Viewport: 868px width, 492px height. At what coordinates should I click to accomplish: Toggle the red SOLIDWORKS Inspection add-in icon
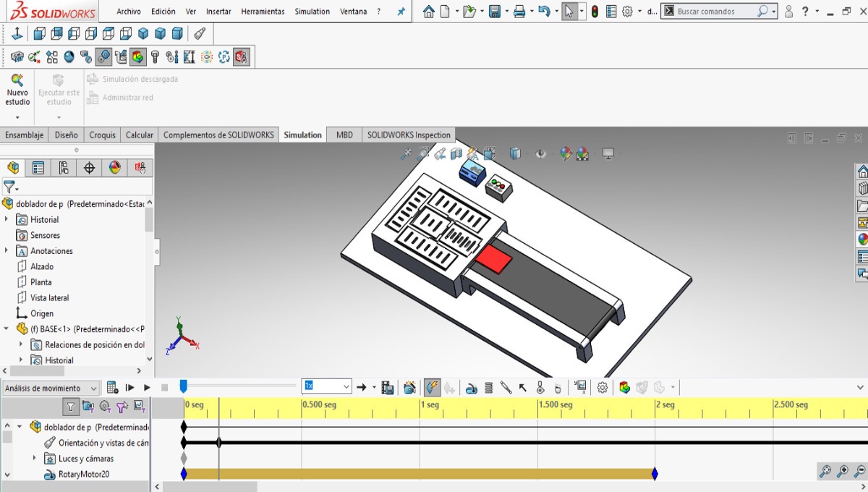coord(242,56)
